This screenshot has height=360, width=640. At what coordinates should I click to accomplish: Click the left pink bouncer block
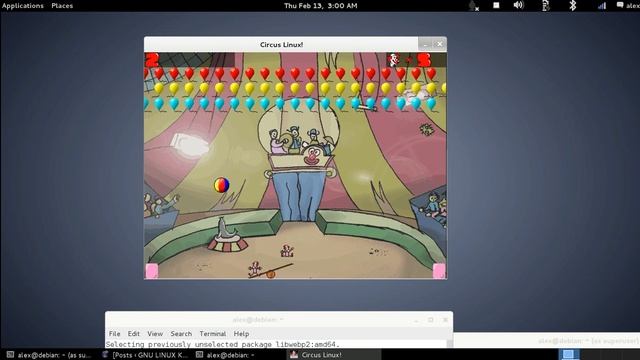pyautogui.click(x=152, y=271)
